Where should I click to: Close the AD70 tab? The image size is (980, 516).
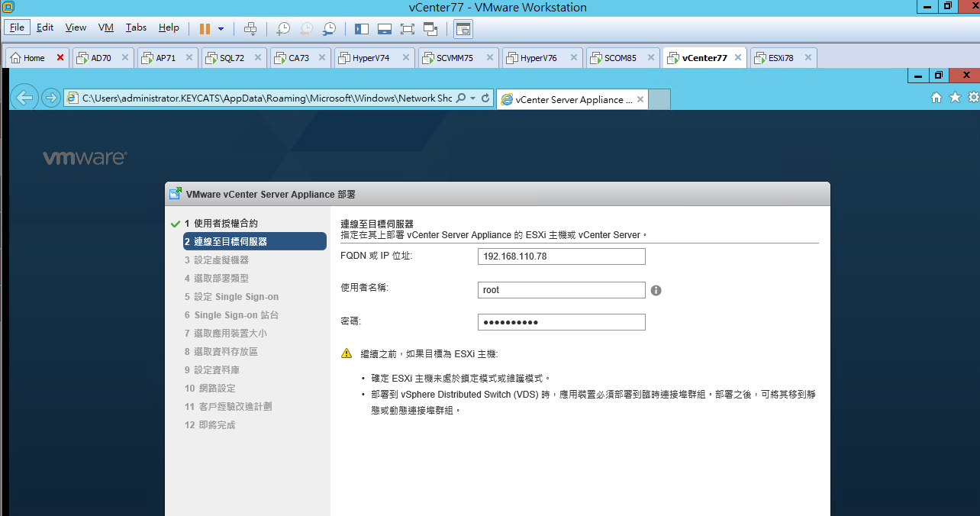124,57
